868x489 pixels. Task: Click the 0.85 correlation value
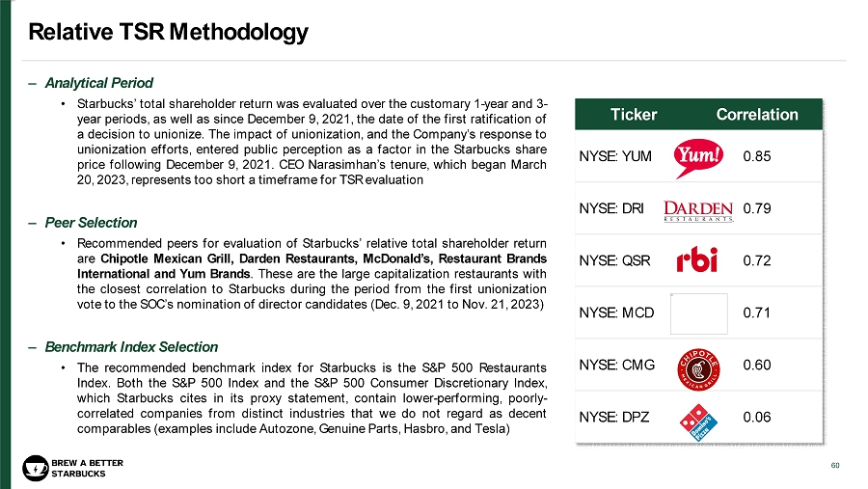point(757,156)
